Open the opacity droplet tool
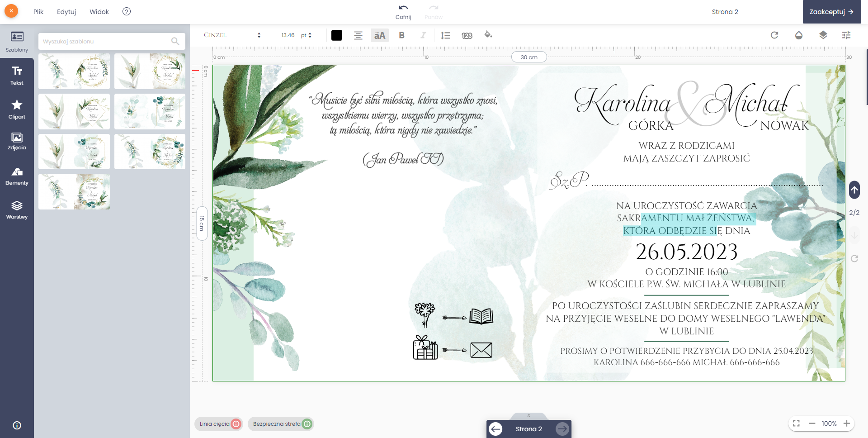The image size is (868, 438). coord(799,35)
